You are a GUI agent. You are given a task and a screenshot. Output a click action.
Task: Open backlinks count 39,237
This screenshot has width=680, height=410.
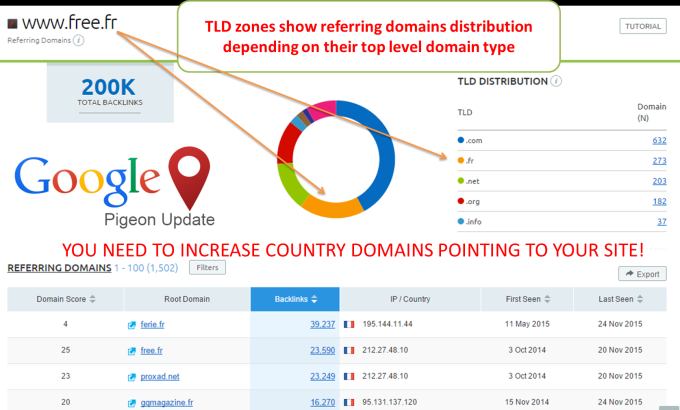(x=323, y=324)
